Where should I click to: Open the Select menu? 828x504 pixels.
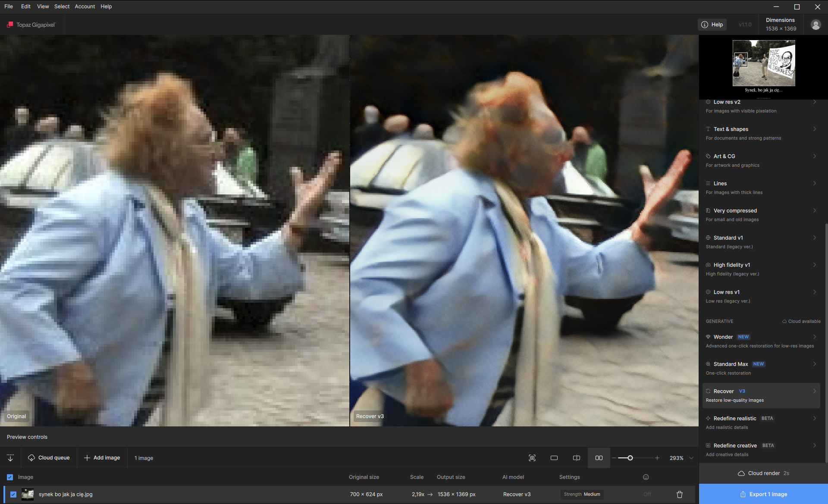[62, 6]
